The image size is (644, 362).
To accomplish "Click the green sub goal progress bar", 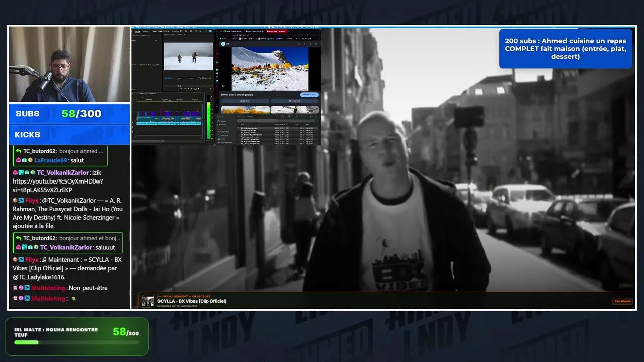I will [x=76, y=342].
